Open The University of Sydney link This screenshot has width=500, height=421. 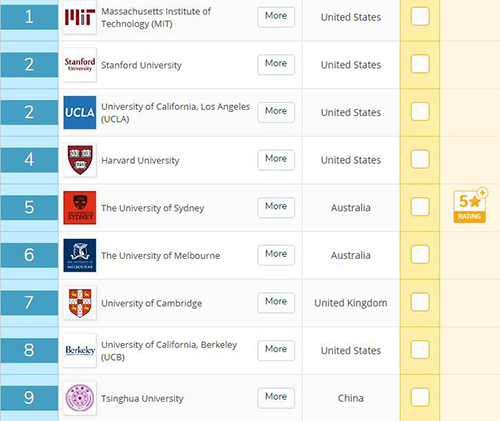(x=153, y=208)
